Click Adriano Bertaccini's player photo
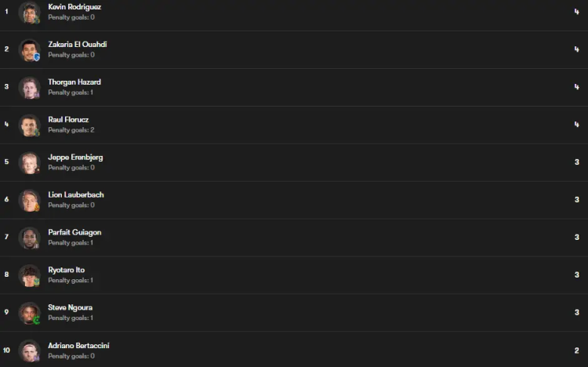This screenshot has height=367, width=588. 29,351
